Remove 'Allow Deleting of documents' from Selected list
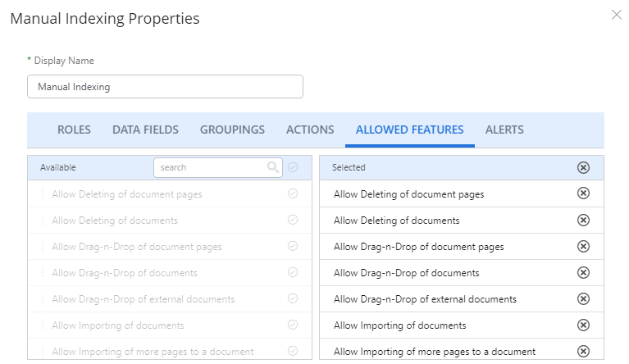 pyautogui.click(x=583, y=220)
